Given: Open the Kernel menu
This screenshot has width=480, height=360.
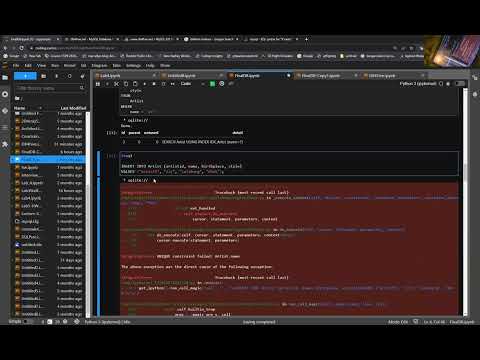Looking at the screenshot, I should click(x=70, y=66).
